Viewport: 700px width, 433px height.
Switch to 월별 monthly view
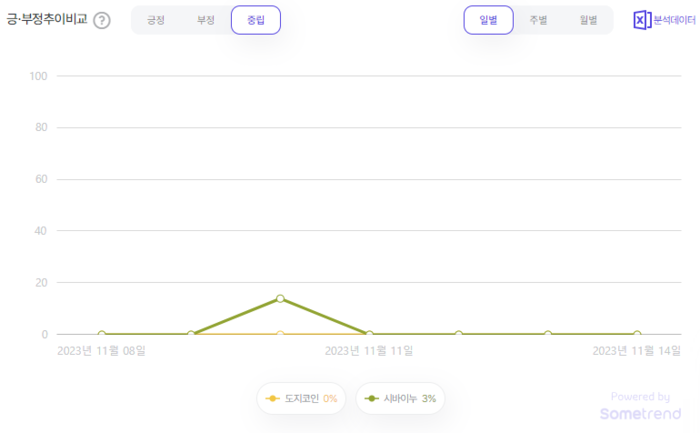pyautogui.click(x=588, y=20)
